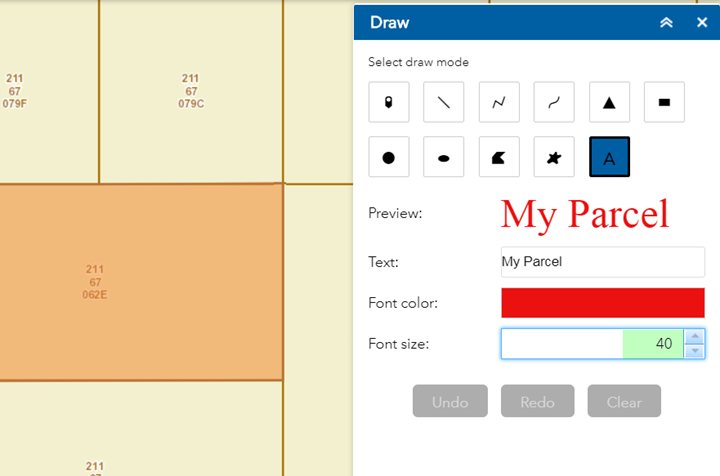Image resolution: width=720 pixels, height=476 pixels.
Task: Choose the Freehand Polygon tool
Action: 554,157
